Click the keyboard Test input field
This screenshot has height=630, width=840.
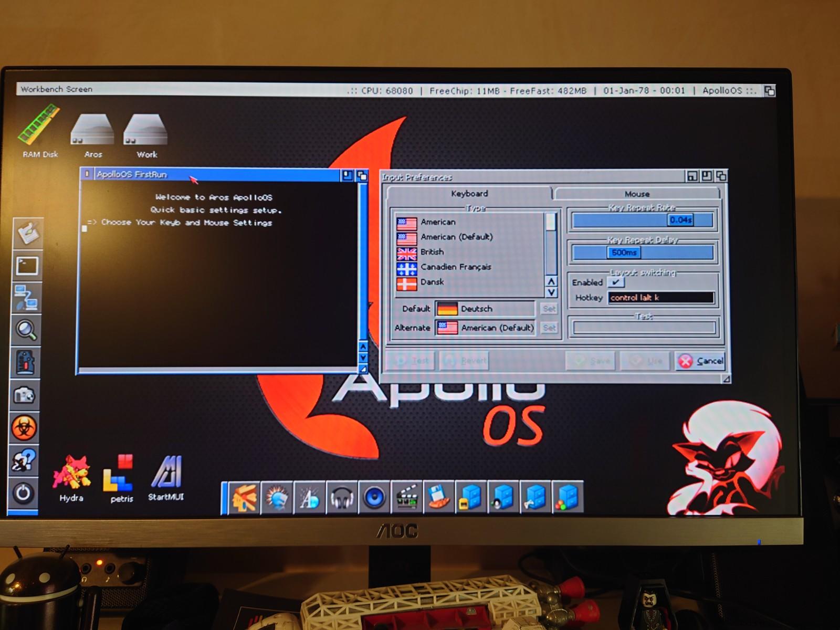(x=644, y=328)
